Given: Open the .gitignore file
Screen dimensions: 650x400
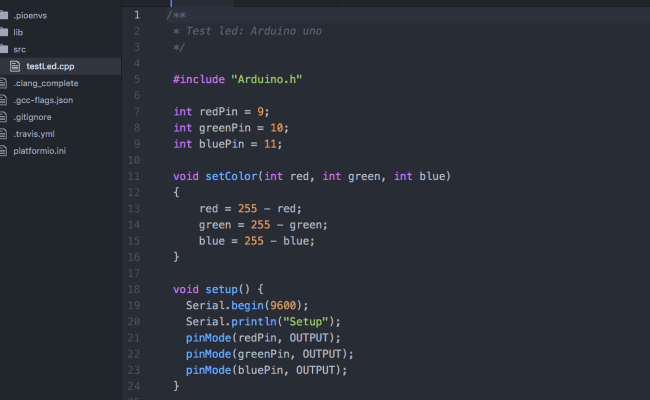Looking at the screenshot, I should point(32,117).
